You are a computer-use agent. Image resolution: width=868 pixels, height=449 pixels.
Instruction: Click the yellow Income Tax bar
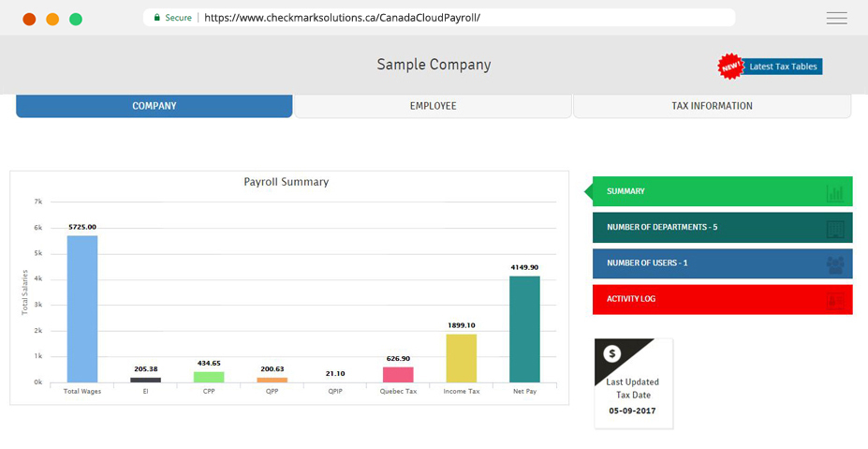point(461,358)
